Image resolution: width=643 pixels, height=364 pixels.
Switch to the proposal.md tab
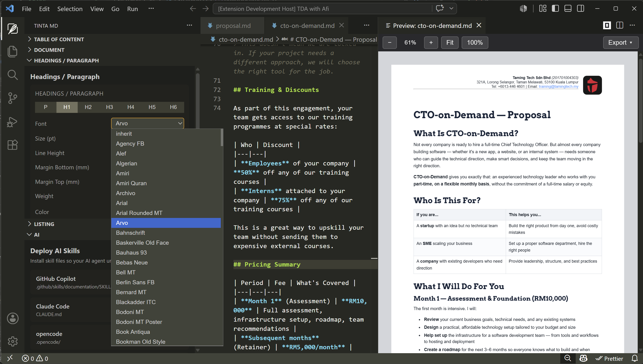(232, 26)
